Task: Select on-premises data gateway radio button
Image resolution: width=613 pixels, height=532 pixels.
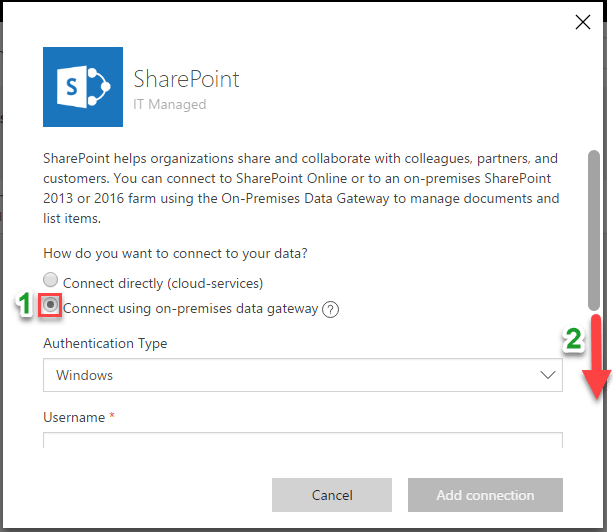Action: tap(51, 308)
